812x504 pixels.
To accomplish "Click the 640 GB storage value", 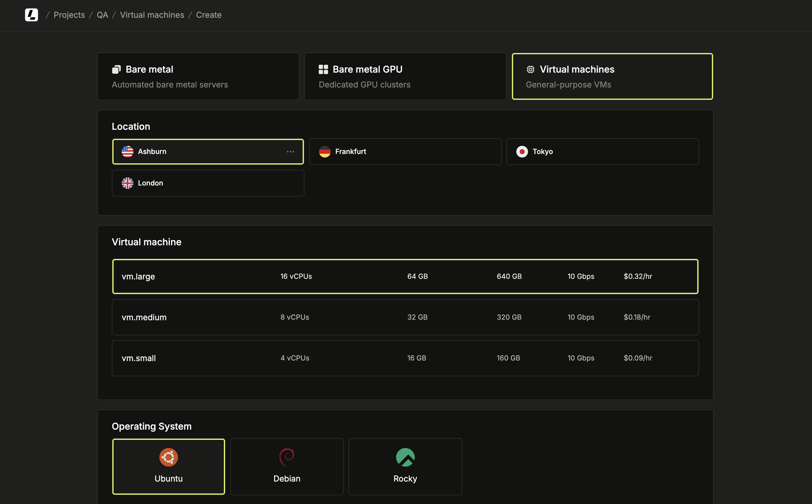I will pyautogui.click(x=509, y=276).
